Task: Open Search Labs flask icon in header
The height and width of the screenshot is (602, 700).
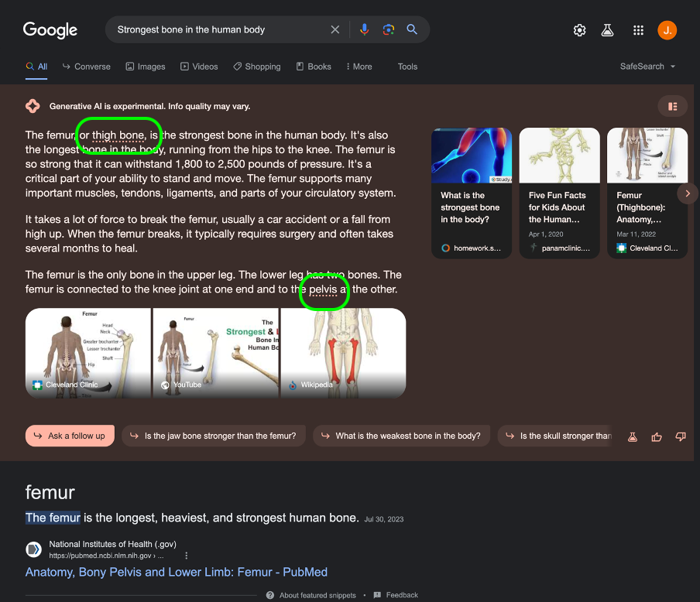Action: pos(607,30)
